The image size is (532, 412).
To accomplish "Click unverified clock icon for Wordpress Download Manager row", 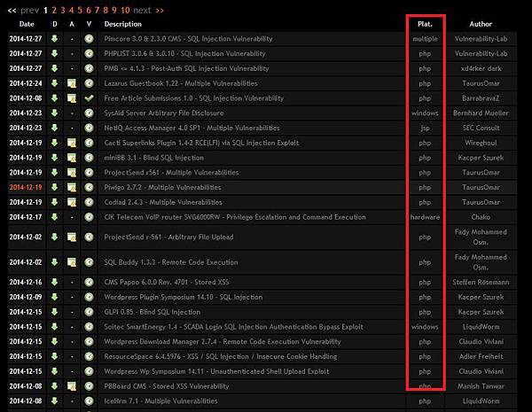I will 89,341.
